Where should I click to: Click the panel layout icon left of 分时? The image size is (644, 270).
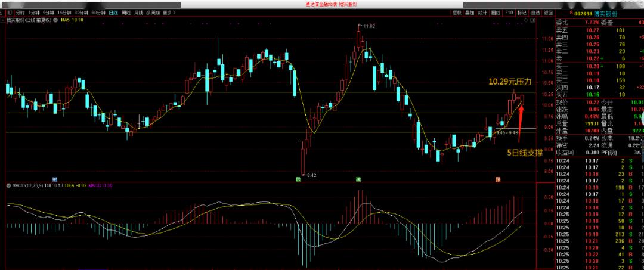click(x=10, y=13)
